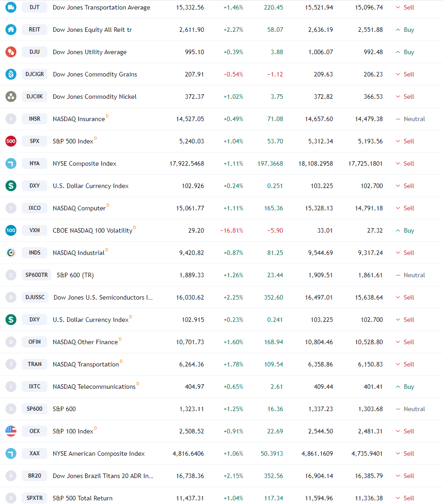
Task: Click the NYSE American Composite logo
Action: 11,453
